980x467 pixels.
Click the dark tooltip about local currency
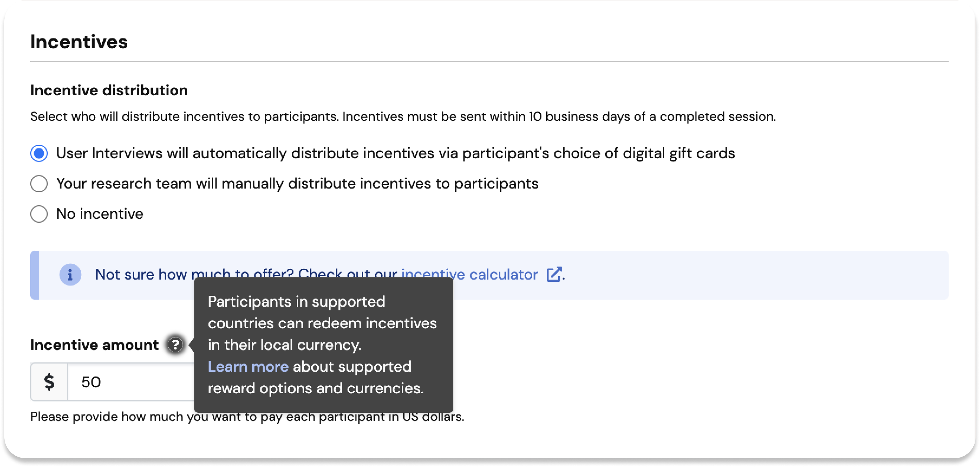click(x=323, y=345)
